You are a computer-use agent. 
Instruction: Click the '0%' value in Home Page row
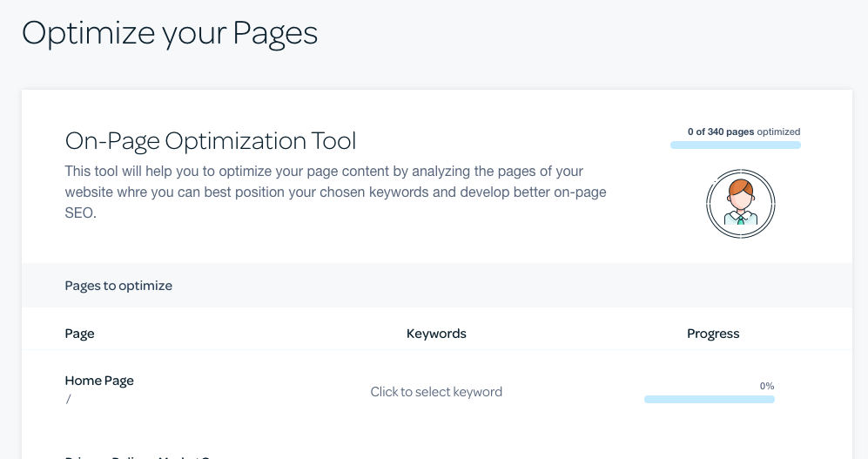(x=767, y=386)
